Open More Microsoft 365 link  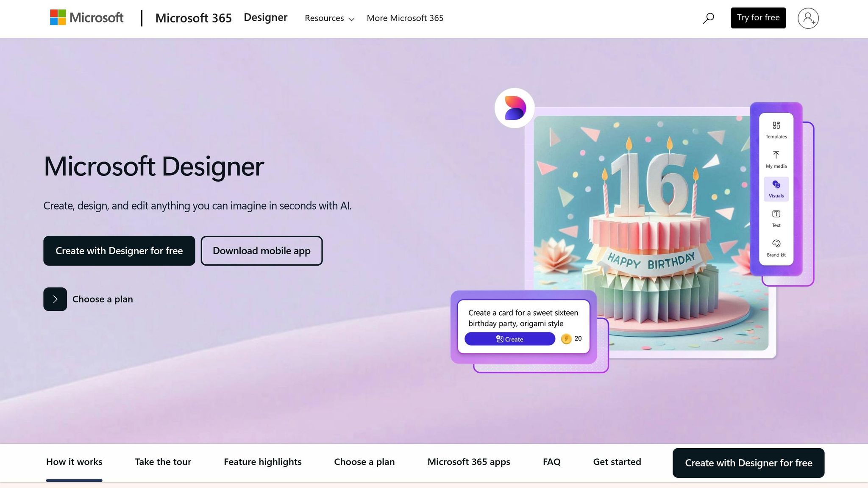pos(405,18)
